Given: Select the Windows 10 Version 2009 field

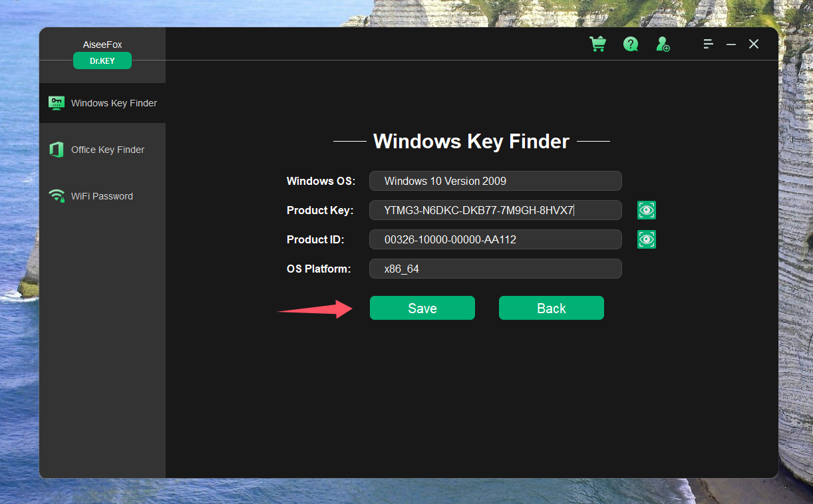Looking at the screenshot, I should point(495,181).
